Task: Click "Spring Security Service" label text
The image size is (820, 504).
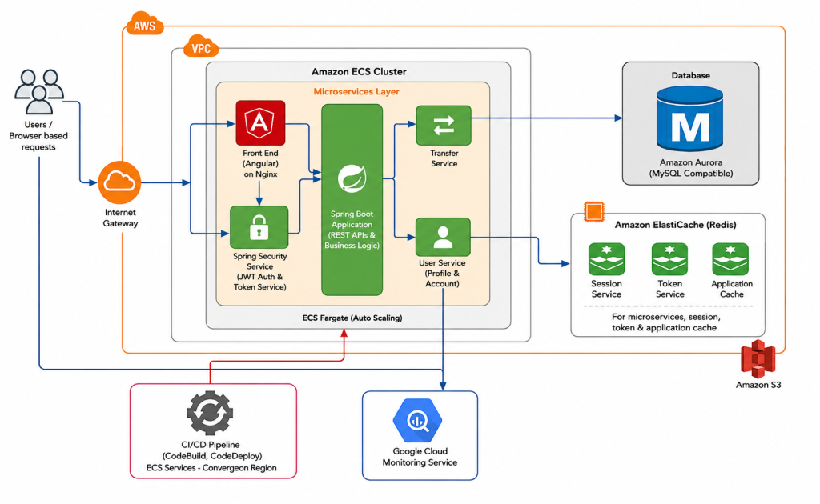Action: (260, 261)
